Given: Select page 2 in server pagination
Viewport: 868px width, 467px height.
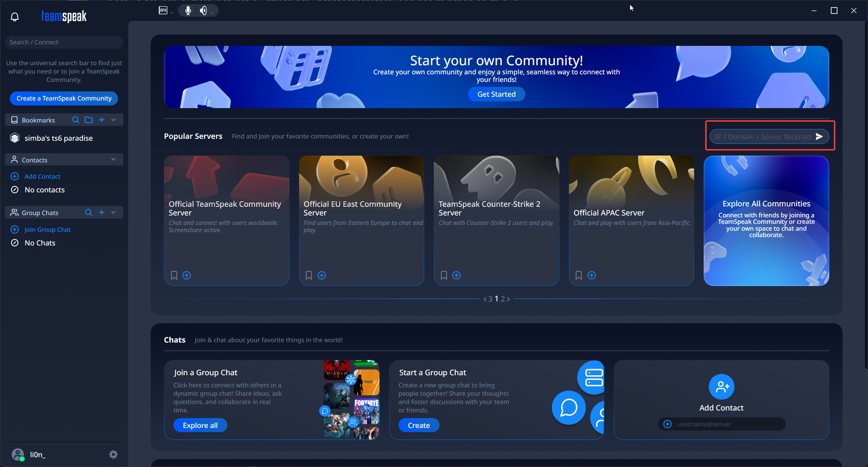Looking at the screenshot, I should point(503,299).
